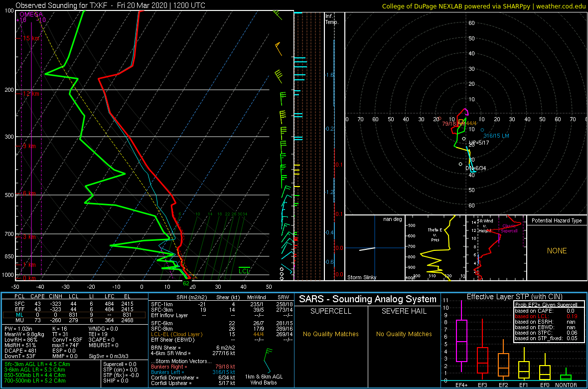The width and height of the screenshot is (588, 389).
Task: Click the 'Corfidi Downshear = 6/34 kt' line
Action: point(193,378)
